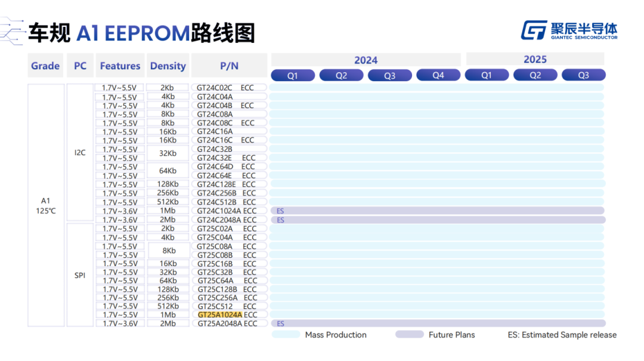Select part number GT25A2048A
This screenshot has height=361, width=644.
(219, 323)
